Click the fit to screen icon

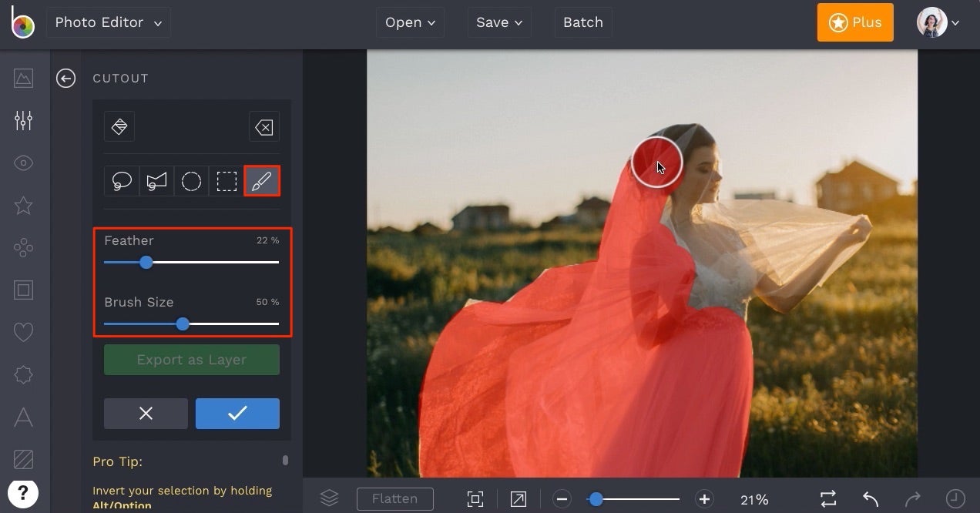pos(475,499)
